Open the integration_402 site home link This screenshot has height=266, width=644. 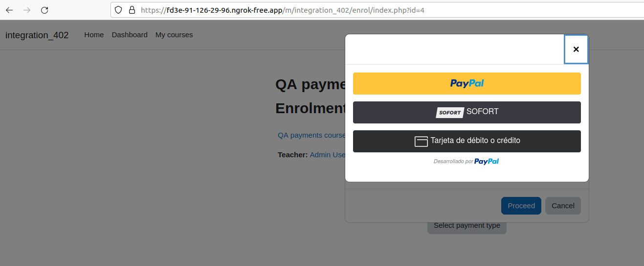[37, 35]
